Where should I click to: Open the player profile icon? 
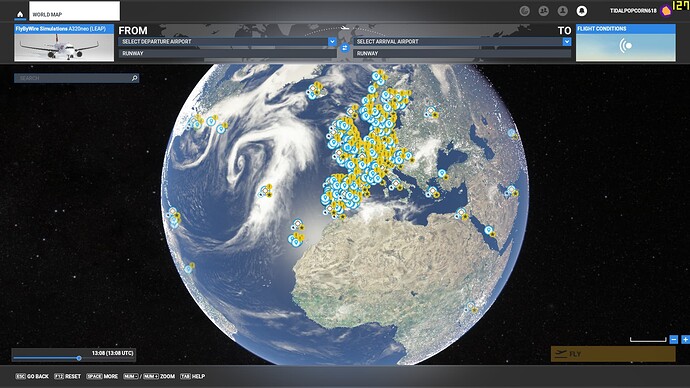[562, 11]
